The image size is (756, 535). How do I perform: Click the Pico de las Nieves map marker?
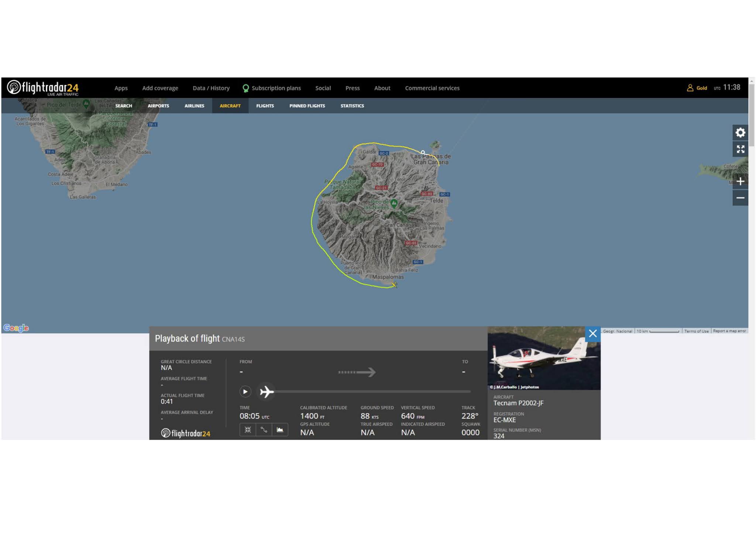click(x=394, y=203)
